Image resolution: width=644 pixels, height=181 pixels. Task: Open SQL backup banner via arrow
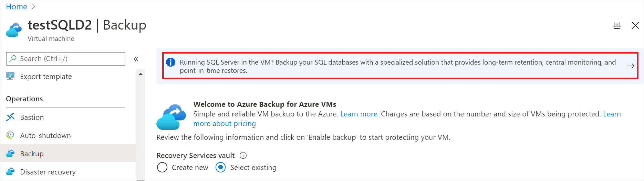[x=631, y=66]
